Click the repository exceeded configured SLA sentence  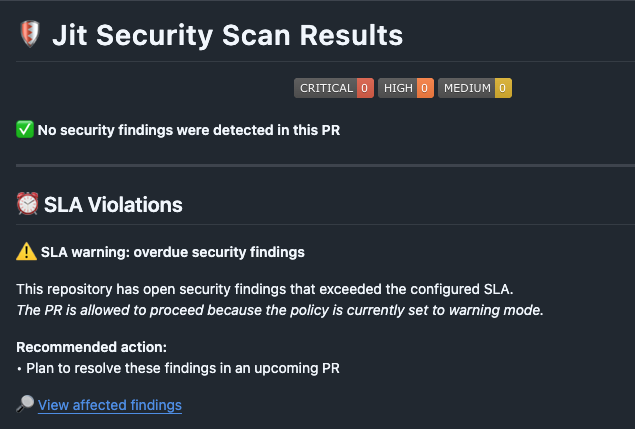[265, 289]
